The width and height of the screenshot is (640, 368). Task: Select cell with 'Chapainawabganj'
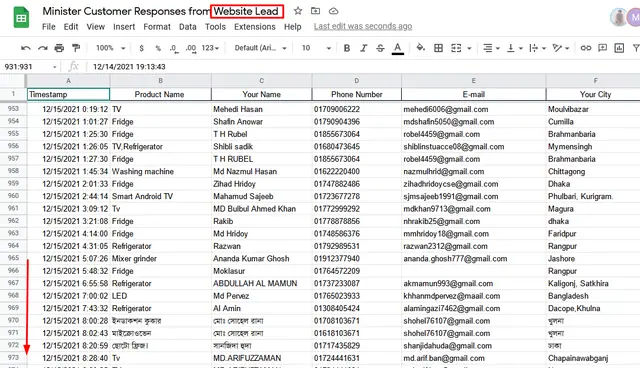point(593,358)
